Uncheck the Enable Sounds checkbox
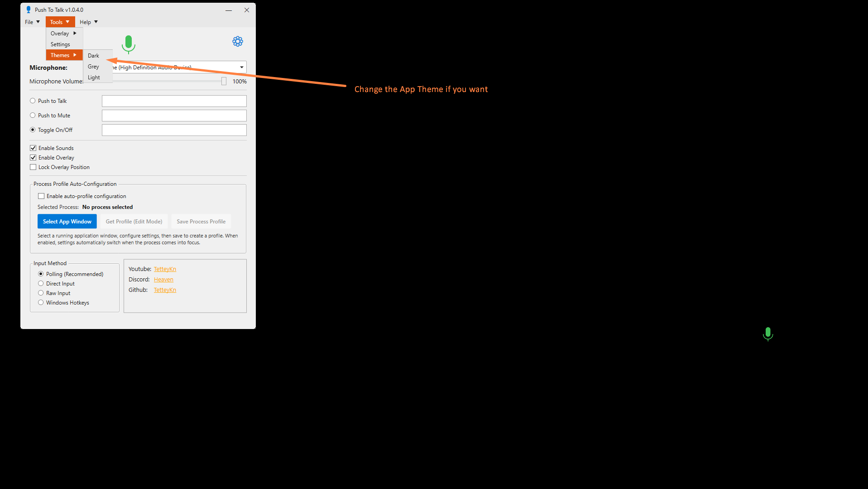 33,148
